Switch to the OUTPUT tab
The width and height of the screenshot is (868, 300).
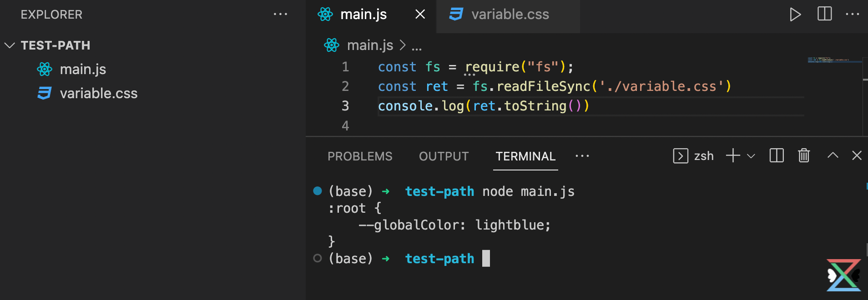tap(444, 156)
